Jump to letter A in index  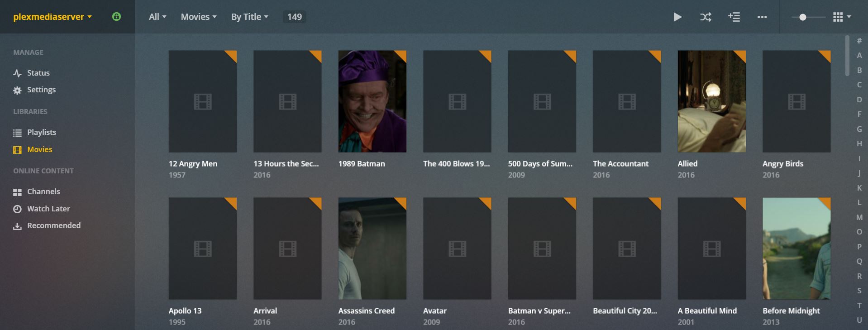[x=859, y=55]
